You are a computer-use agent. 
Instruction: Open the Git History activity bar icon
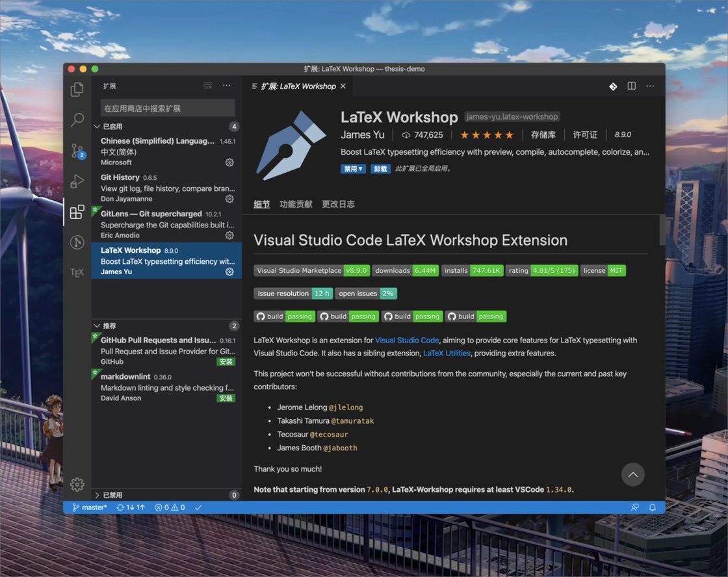(77, 242)
